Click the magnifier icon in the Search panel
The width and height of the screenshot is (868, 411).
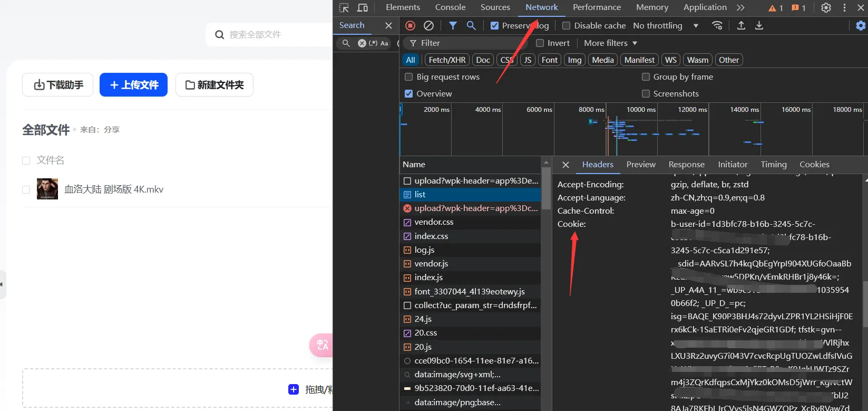[x=346, y=43]
